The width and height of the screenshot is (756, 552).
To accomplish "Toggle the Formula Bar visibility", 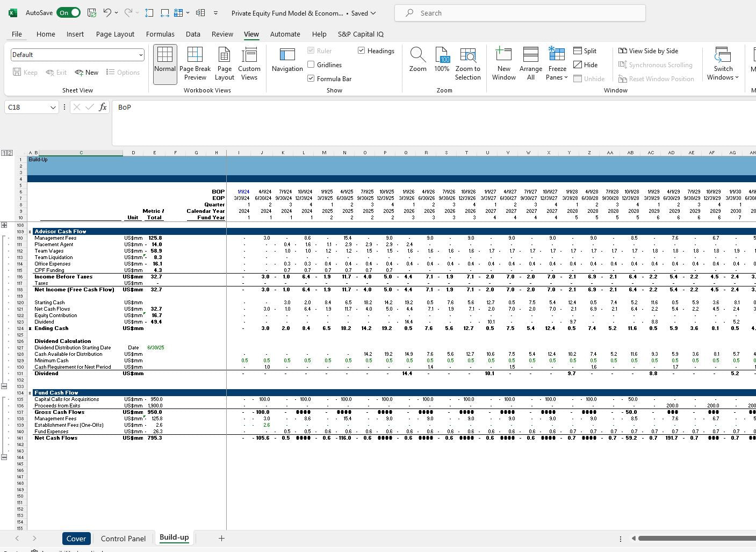I will 311,78.
